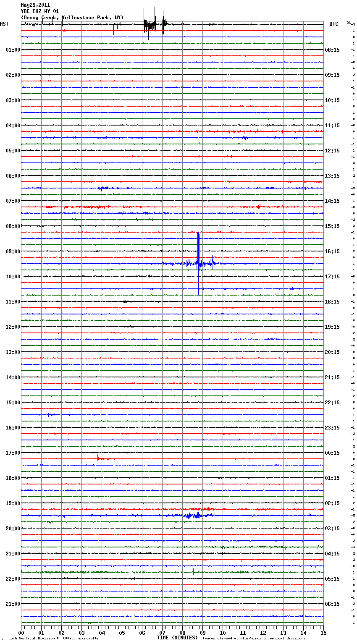Click the 08:15 UTC time label
The width and height of the screenshot is (357, 644).
pos(332,50)
